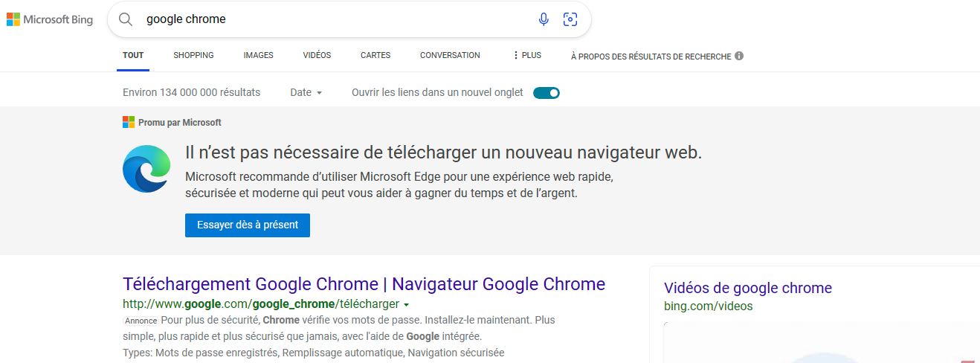Open the CONVERSATION tab

[x=450, y=55]
